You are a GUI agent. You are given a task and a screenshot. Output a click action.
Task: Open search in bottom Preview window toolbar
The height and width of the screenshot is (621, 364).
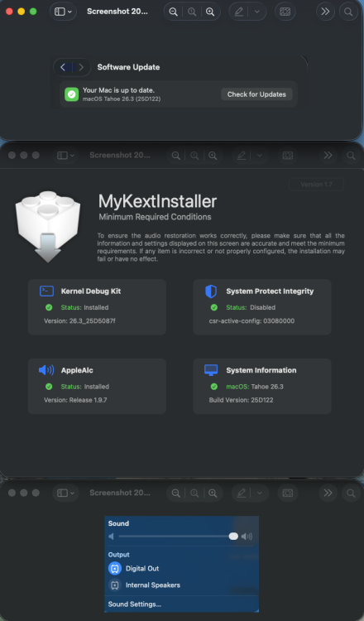(x=351, y=493)
